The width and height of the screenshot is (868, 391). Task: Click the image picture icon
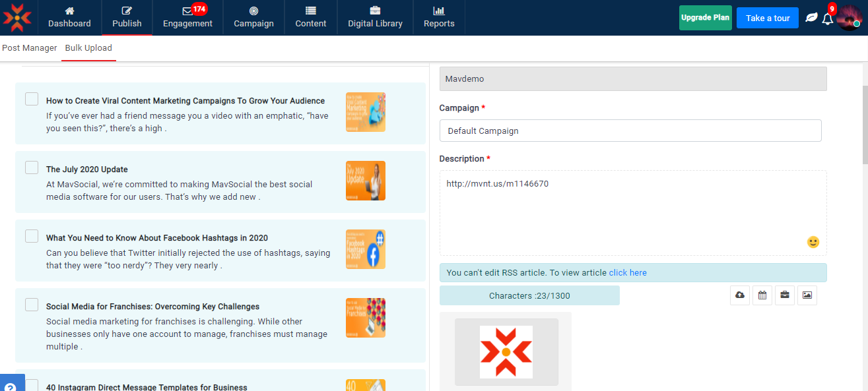(807, 295)
